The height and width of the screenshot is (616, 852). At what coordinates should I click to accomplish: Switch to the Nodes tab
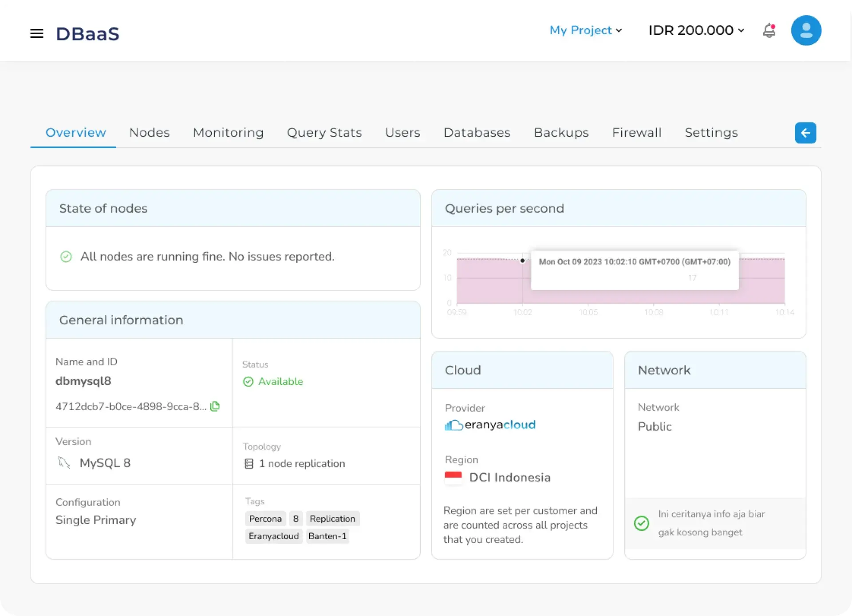pos(149,132)
